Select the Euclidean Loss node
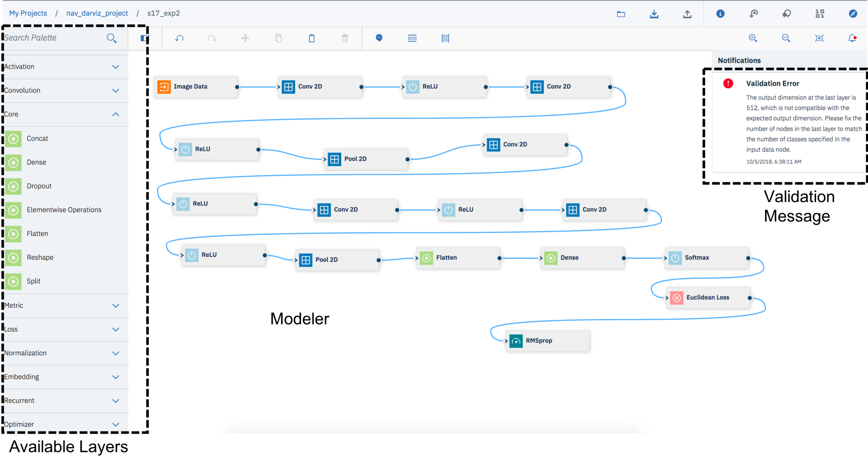 point(709,298)
